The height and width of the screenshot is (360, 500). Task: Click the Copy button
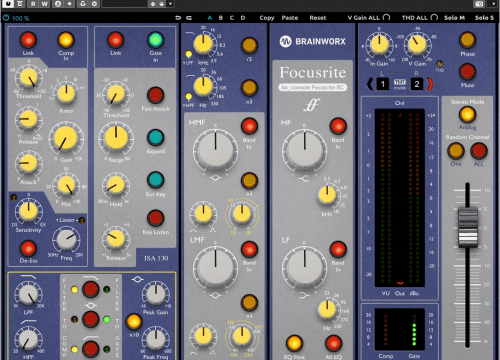tap(267, 18)
